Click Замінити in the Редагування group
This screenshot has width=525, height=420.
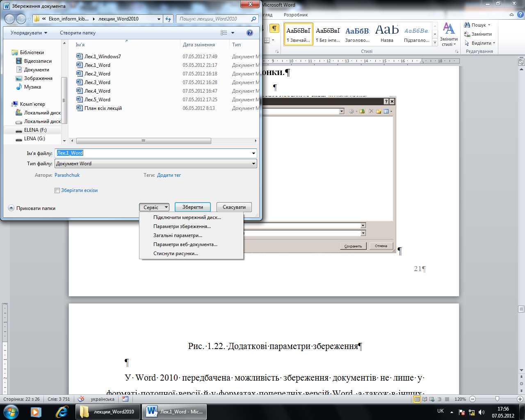point(478,34)
